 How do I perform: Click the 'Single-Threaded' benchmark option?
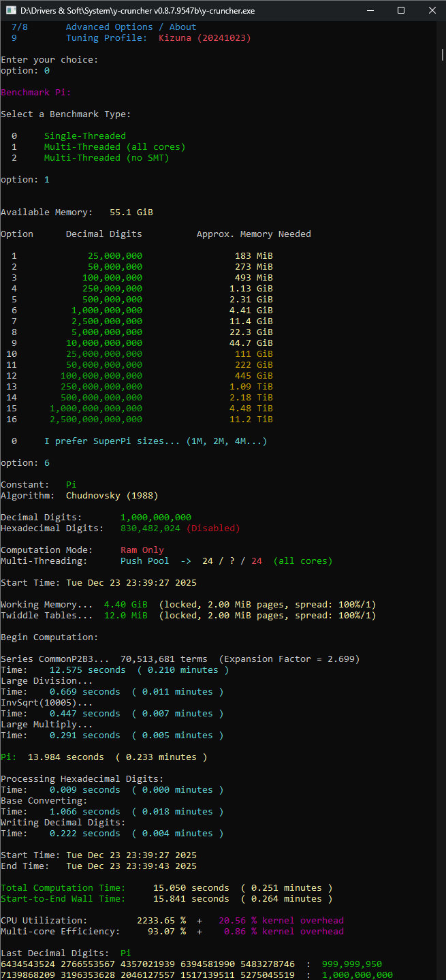pos(84,136)
